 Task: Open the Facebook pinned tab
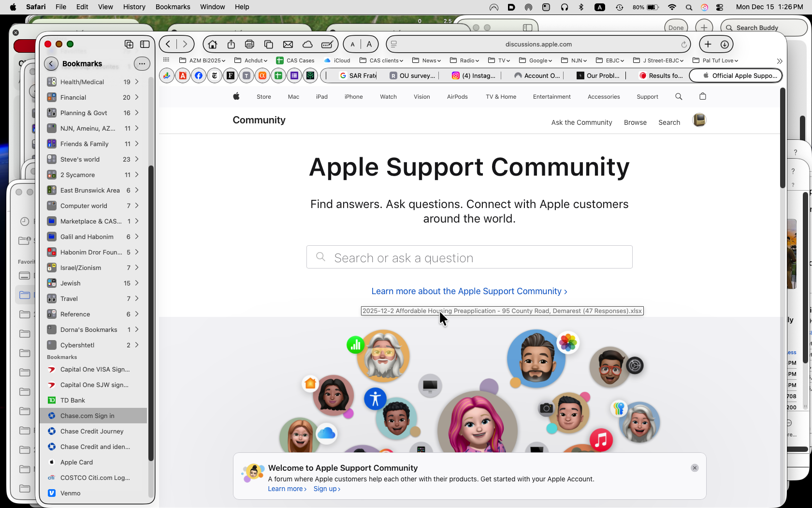pos(199,75)
